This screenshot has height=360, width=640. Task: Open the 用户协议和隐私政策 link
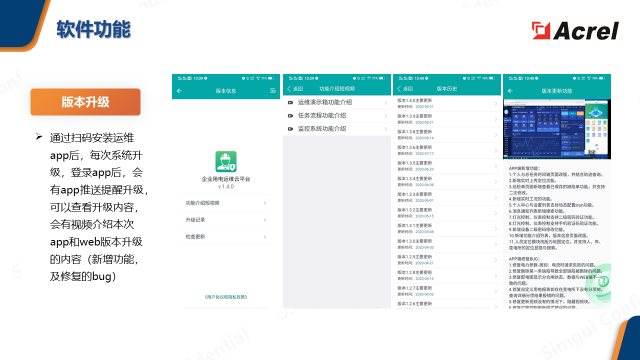(226, 297)
